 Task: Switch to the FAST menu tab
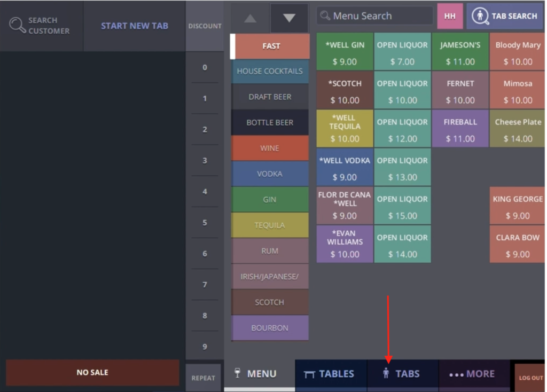point(270,46)
